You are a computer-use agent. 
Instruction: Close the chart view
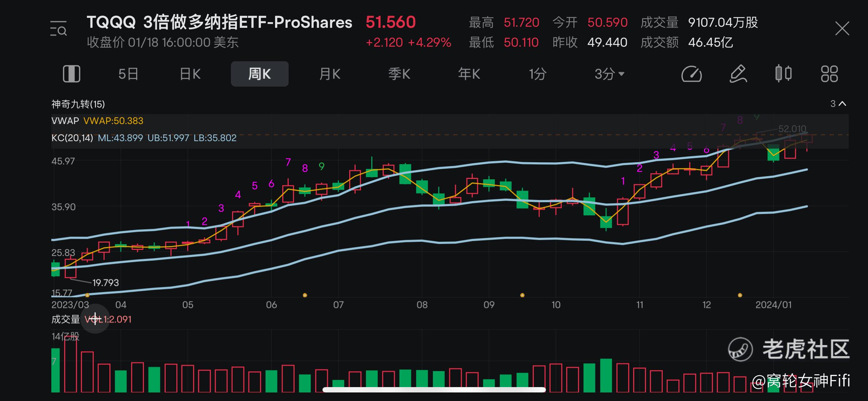click(842, 29)
